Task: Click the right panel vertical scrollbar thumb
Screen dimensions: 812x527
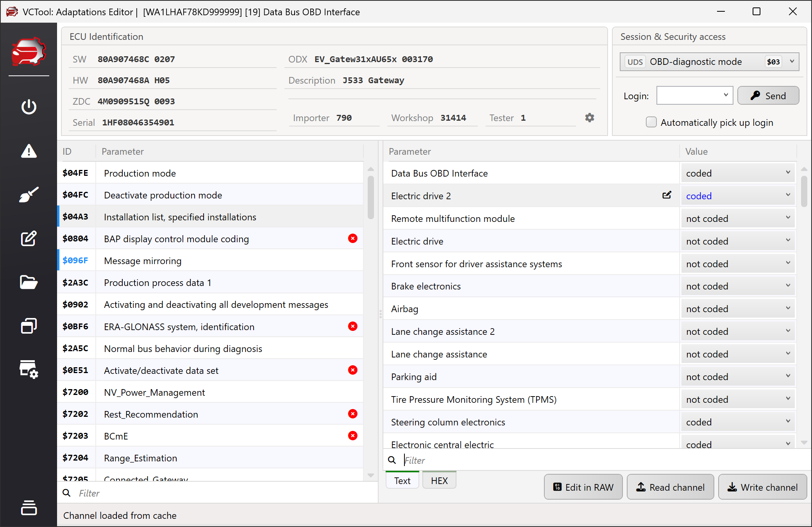Action: click(x=804, y=191)
